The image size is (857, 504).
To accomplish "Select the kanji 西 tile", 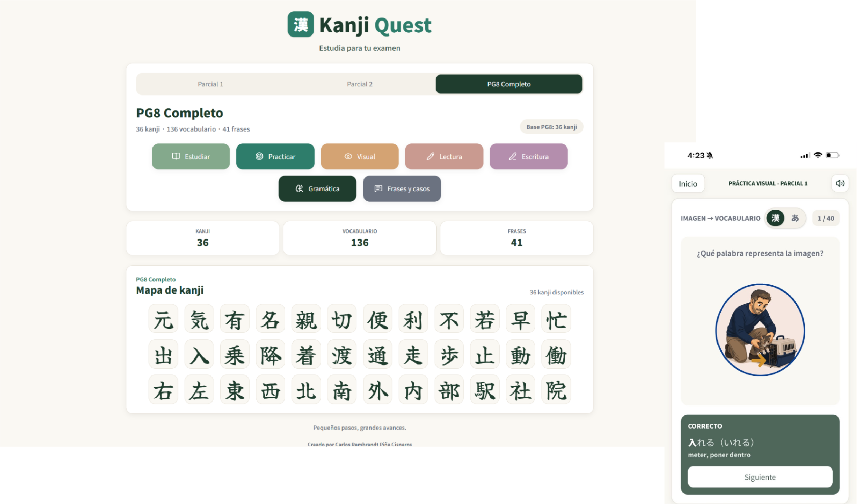I will click(x=270, y=390).
